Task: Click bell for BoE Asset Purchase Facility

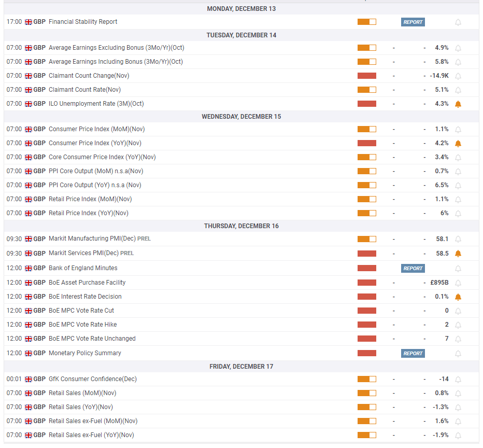Action: coord(458,283)
